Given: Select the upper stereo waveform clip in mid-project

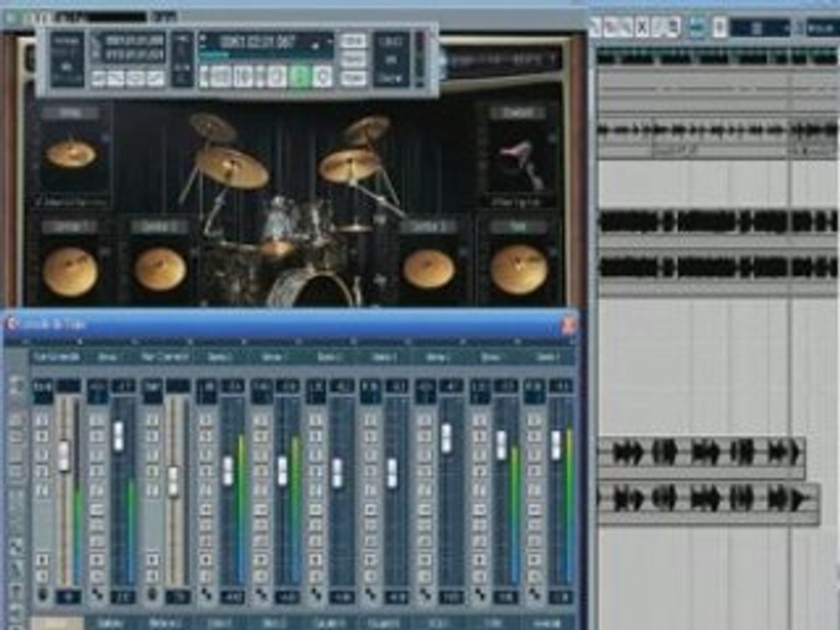Looking at the screenshot, I should point(717,221).
